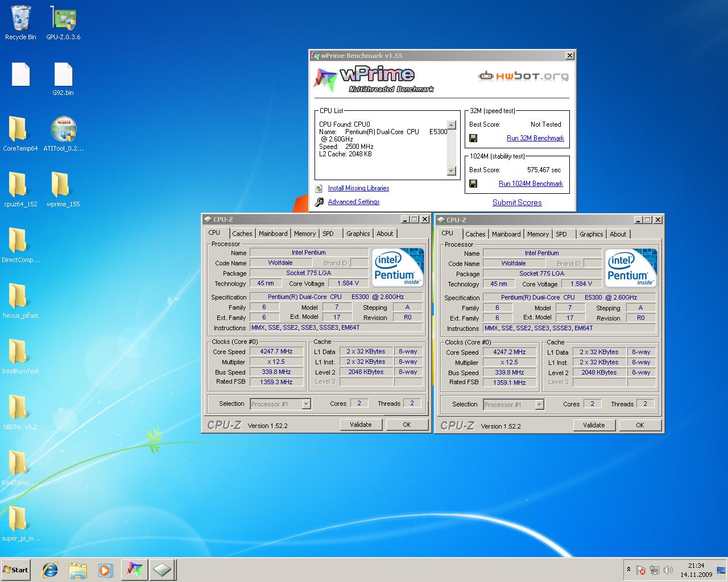Click the Core Voltage 1.584 V value in left CPU-Z

pyautogui.click(x=348, y=283)
